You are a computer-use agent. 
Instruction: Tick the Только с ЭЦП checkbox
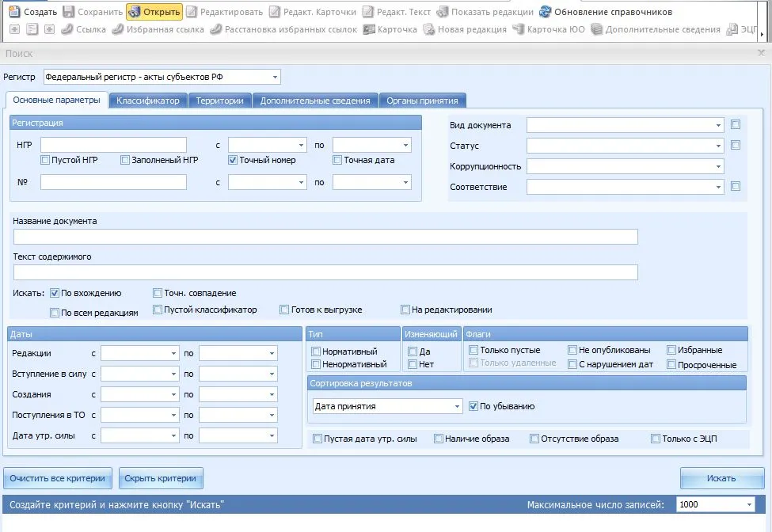coord(656,439)
